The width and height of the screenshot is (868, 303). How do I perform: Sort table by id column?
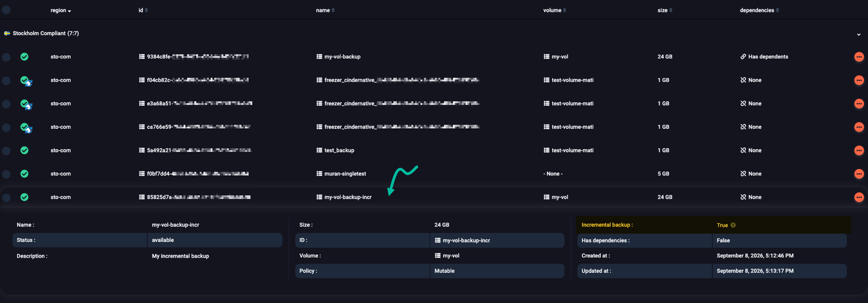143,10
